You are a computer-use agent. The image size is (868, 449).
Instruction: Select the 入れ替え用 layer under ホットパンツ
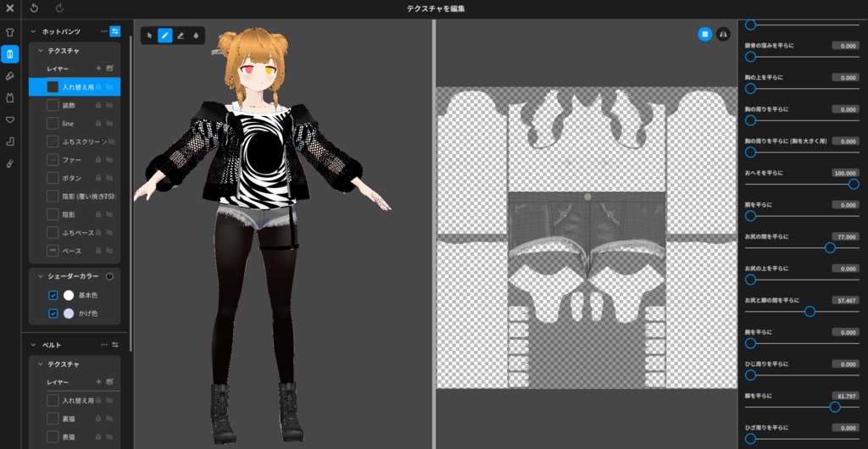click(x=75, y=86)
